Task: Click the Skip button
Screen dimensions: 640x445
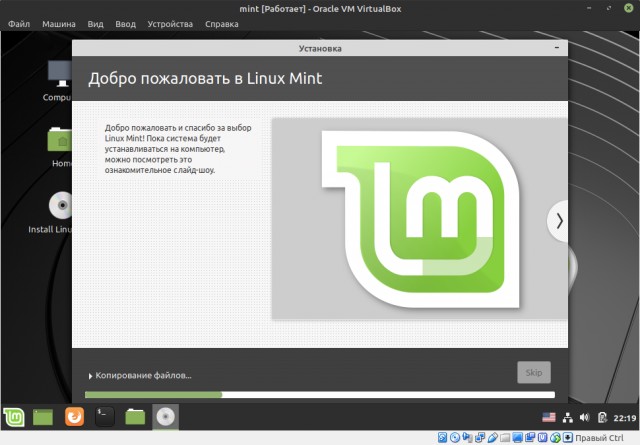Action: (x=534, y=372)
